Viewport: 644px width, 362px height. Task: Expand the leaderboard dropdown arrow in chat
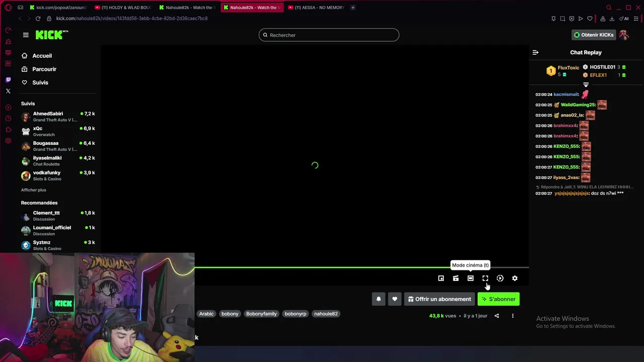pyautogui.click(x=586, y=84)
